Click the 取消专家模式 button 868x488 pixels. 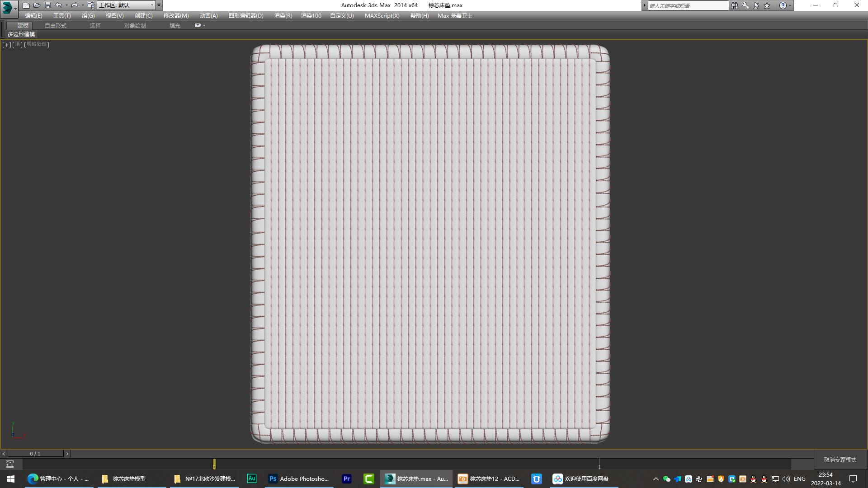(840, 460)
